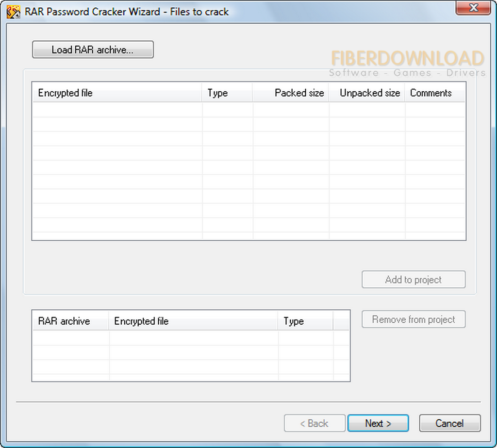Click the Load RAR archive button
Image resolution: width=497 pixels, height=448 pixels.
tap(93, 50)
